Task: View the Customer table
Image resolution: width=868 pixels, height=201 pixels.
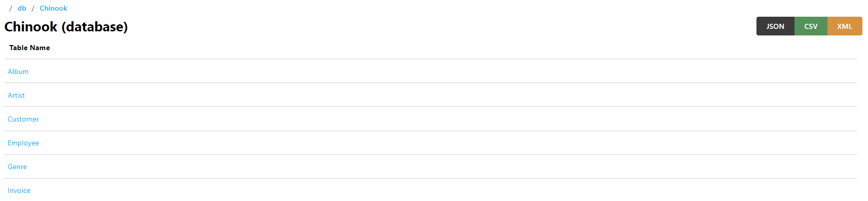Action: pos(23,119)
